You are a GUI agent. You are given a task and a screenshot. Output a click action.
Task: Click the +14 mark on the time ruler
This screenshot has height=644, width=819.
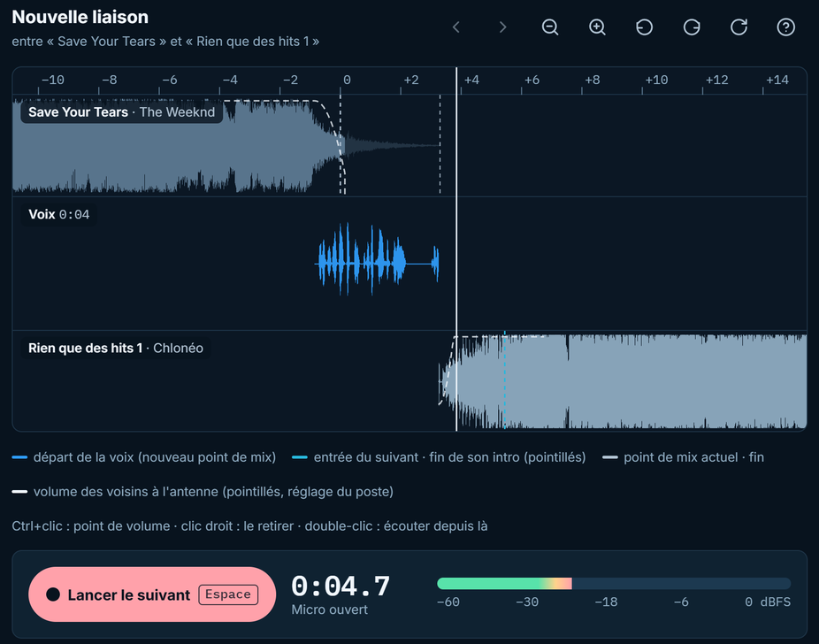pos(777,80)
